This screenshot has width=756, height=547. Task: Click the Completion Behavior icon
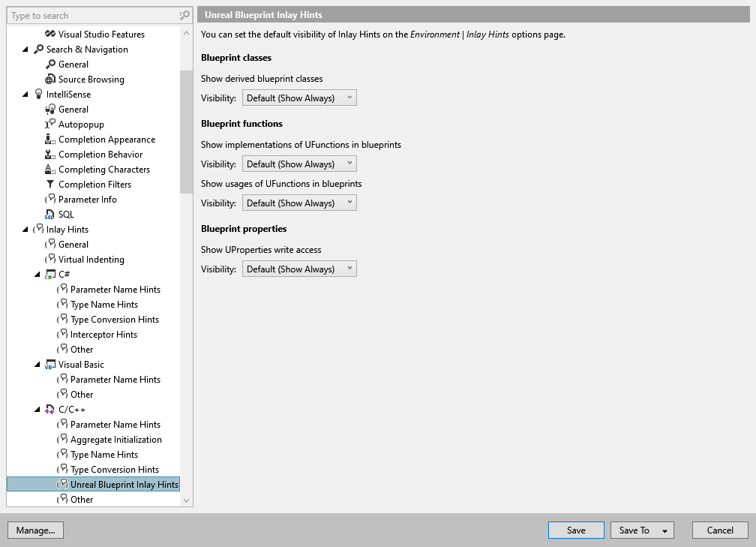50,154
